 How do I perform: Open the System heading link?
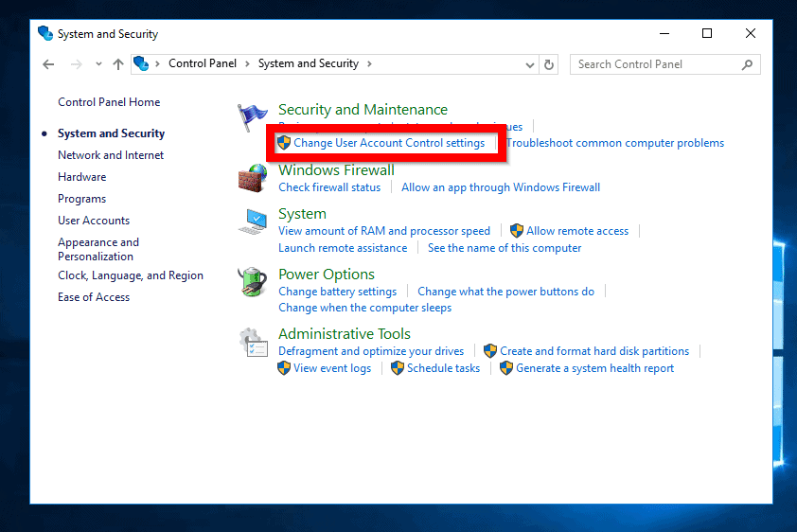pos(303,214)
